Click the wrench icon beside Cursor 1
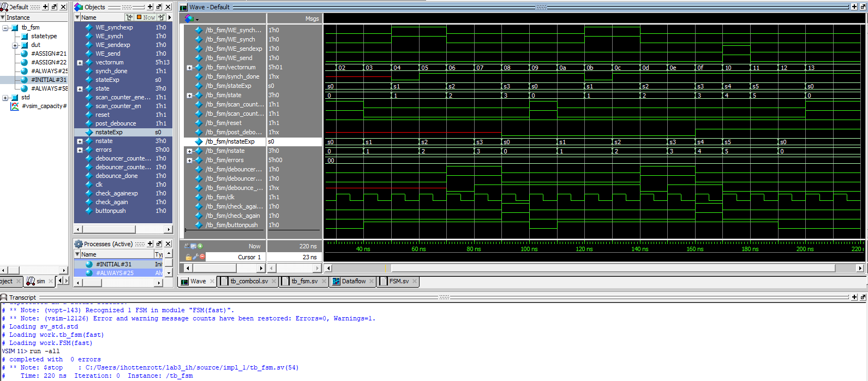 (195, 257)
